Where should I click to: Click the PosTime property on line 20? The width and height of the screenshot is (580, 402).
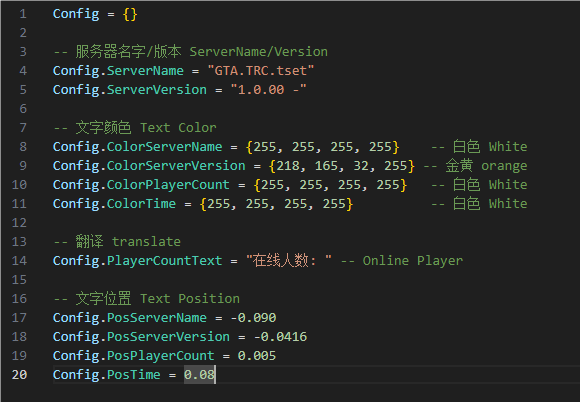coord(134,374)
